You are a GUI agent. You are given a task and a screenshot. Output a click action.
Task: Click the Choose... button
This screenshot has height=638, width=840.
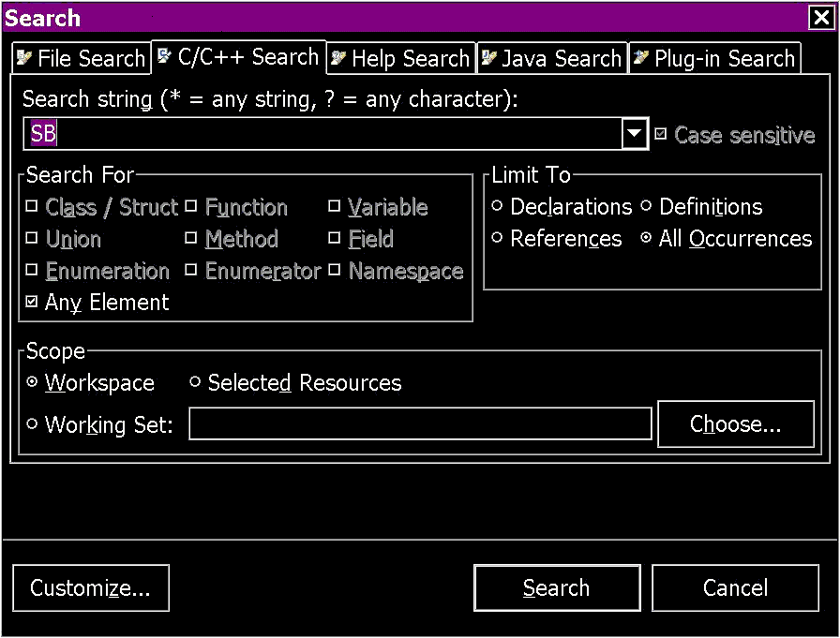[x=736, y=423]
